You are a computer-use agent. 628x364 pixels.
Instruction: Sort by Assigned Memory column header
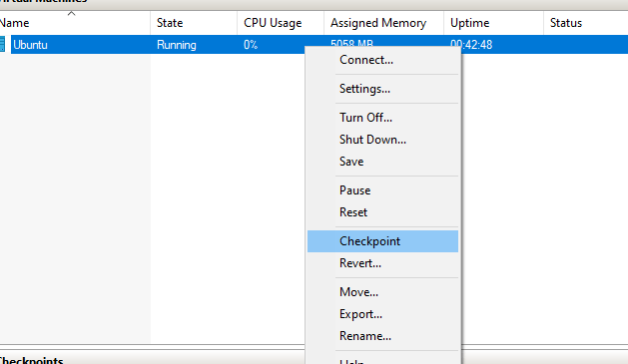pos(383,23)
